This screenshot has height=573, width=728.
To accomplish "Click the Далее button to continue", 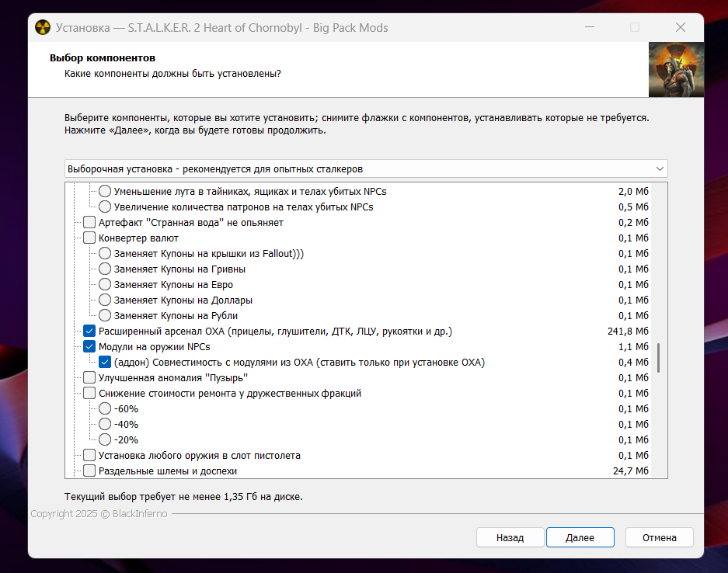I will tap(580, 537).
